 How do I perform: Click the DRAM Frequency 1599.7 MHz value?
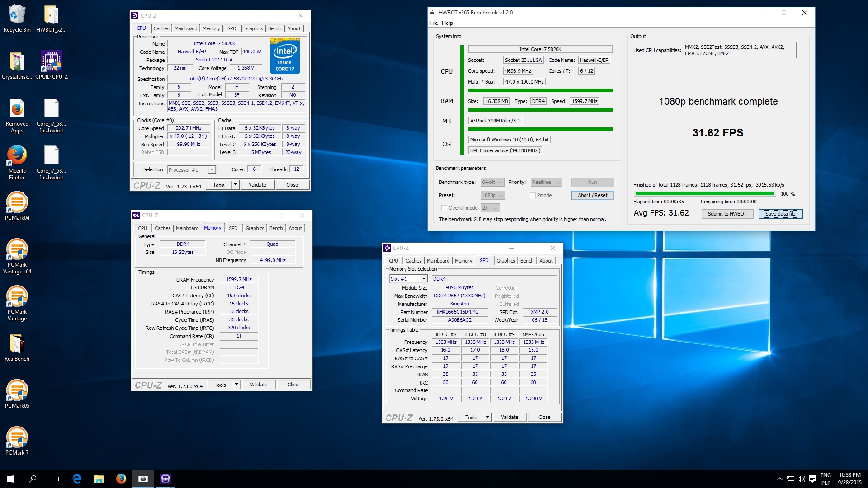point(239,279)
